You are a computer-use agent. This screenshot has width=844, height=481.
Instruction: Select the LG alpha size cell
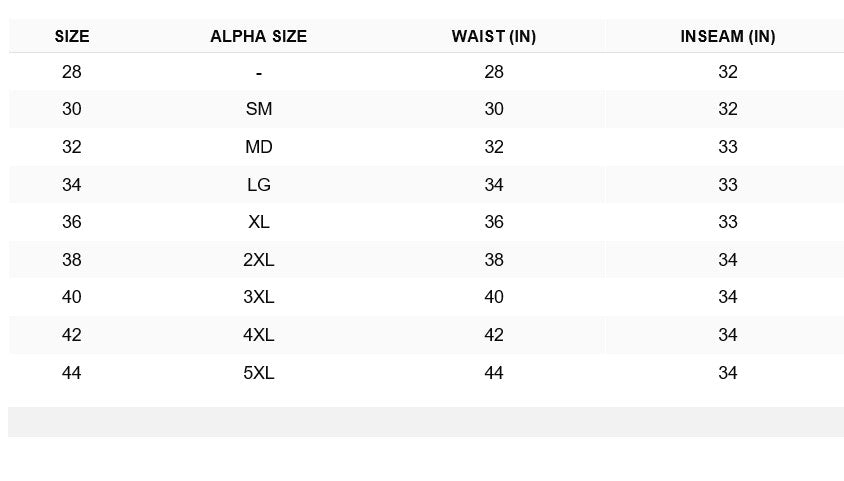259,185
